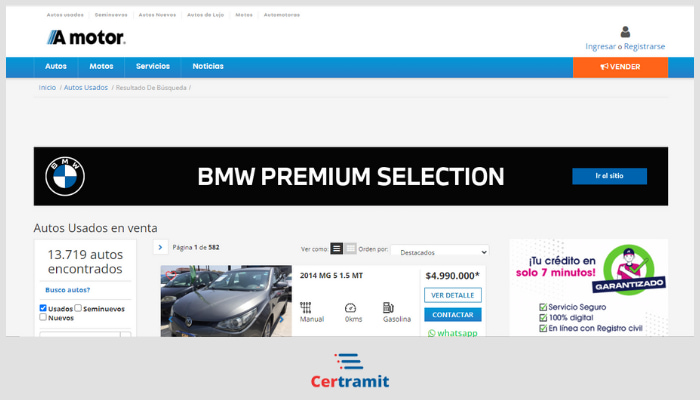Click the Ingresar link

pos(600,46)
